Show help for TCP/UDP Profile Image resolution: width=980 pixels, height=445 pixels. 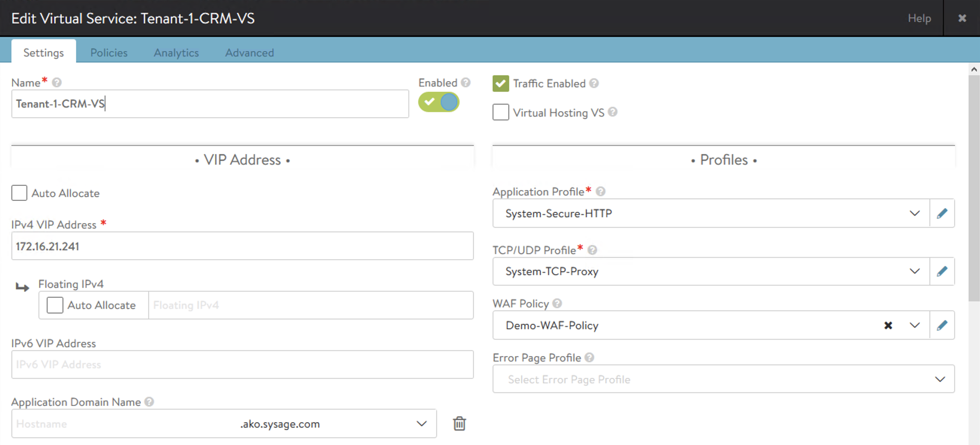(592, 250)
